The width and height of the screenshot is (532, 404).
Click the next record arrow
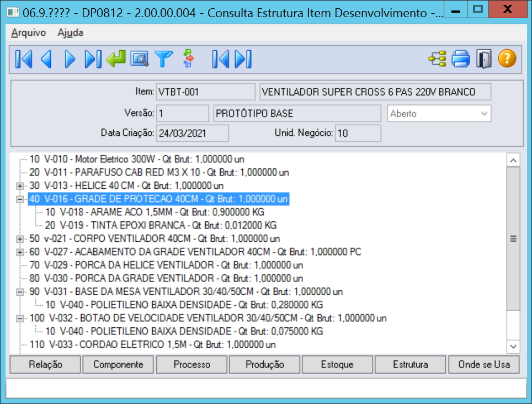click(x=70, y=59)
